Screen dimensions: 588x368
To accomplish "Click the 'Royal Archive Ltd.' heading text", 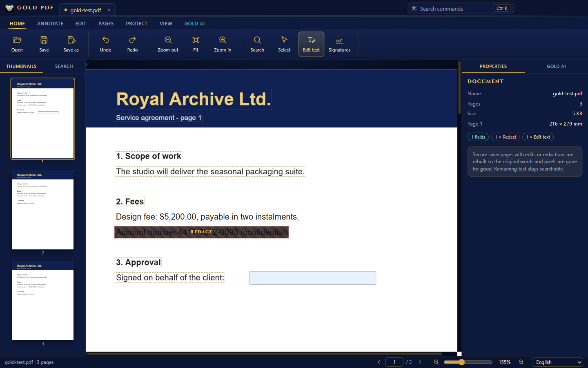I will click(x=194, y=99).
